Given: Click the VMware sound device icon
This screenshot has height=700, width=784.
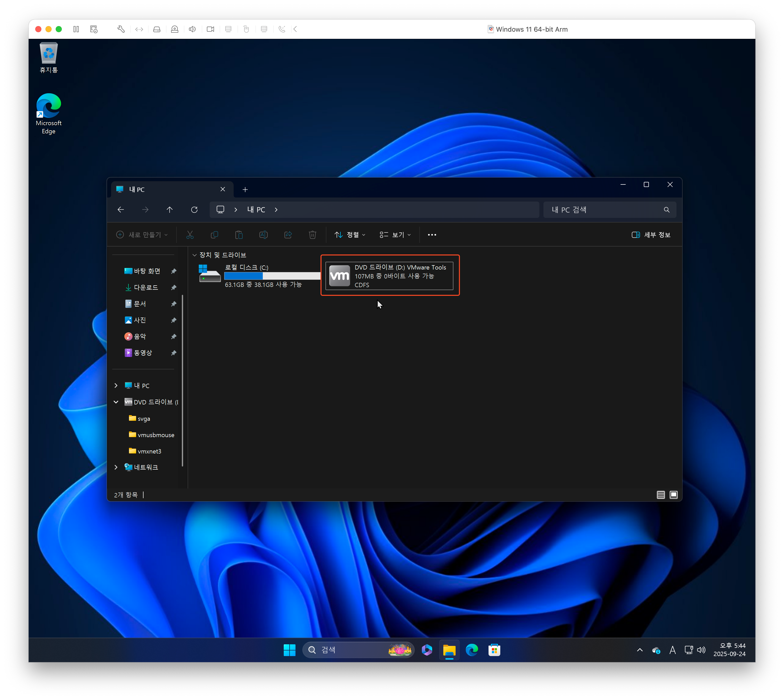Looking at the screenshot, I should pyautogui.click(x=193, y=29).
